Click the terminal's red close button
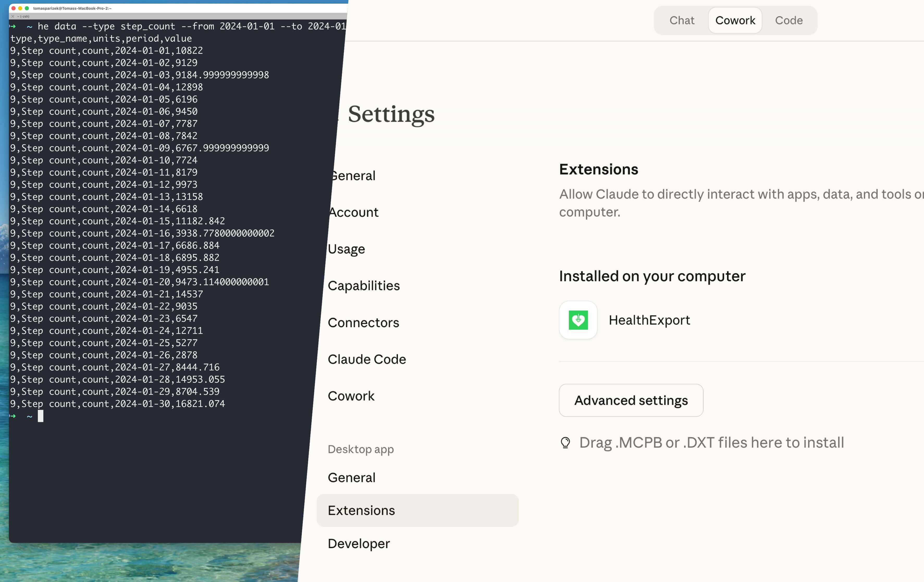This screenshot has height=582, width=924. [14, 8]
